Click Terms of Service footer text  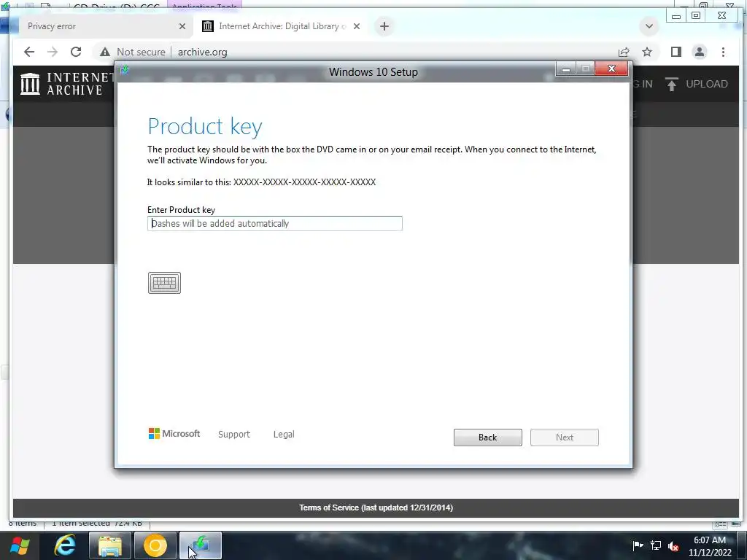pyautogui.click(x=376, y=507)
